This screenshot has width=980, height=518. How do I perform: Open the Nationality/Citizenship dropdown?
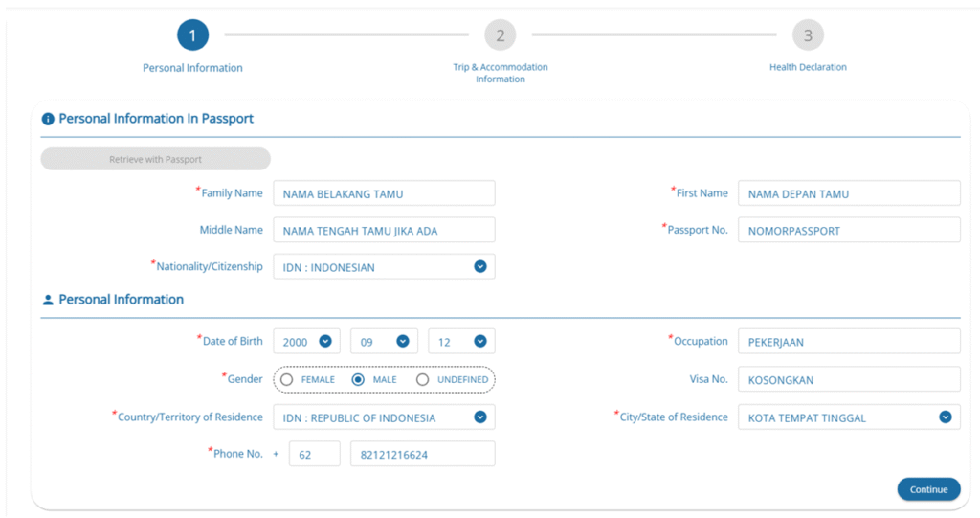tap(384, 266)
